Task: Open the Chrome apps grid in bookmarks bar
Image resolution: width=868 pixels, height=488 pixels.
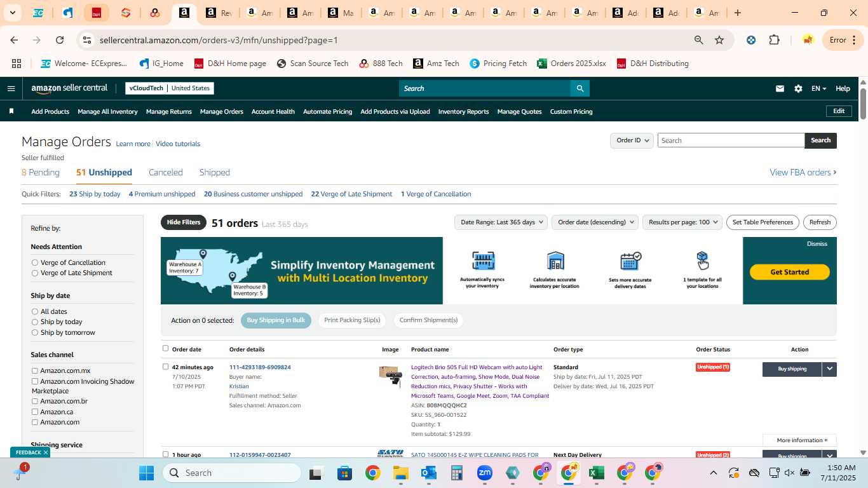Action: tap(17, 64)
